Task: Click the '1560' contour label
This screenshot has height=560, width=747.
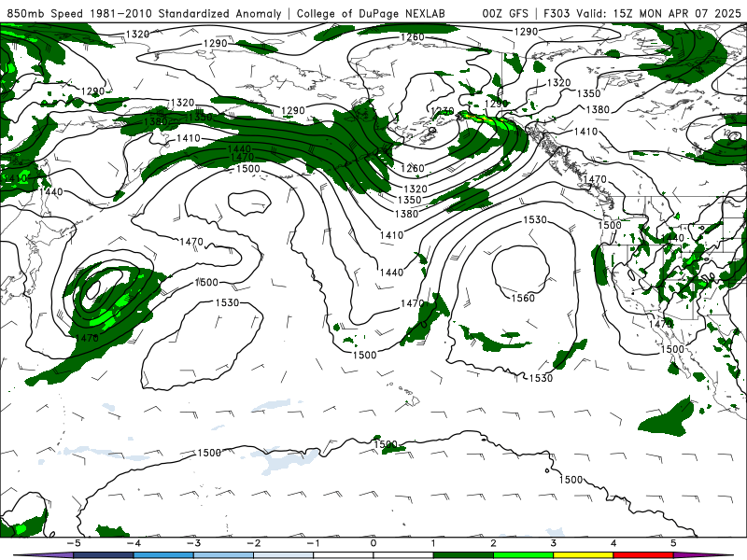Action: (x=523, y=298)
